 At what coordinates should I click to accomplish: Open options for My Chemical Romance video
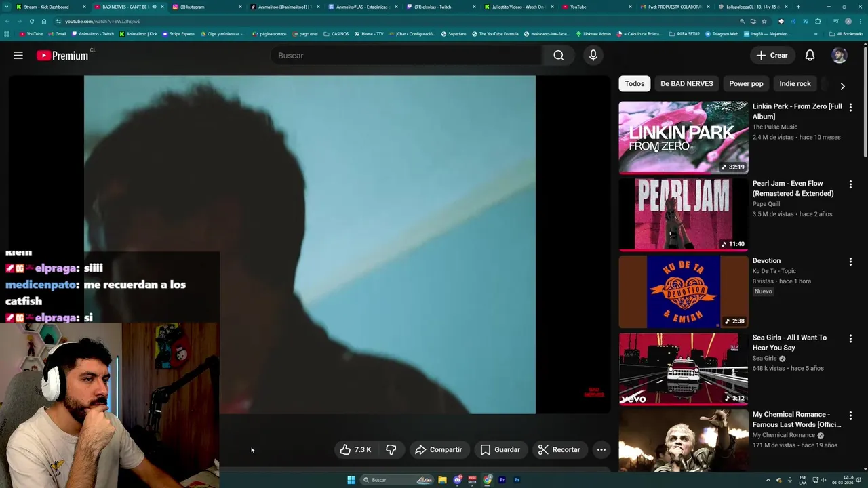[850, 415]
